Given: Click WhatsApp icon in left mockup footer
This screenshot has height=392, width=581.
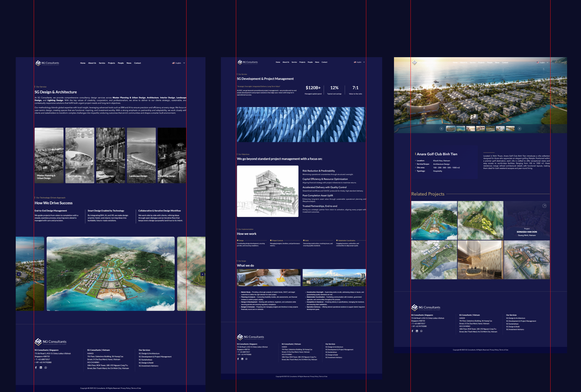Looking at the screenshot, I should (x=46, y=367).
